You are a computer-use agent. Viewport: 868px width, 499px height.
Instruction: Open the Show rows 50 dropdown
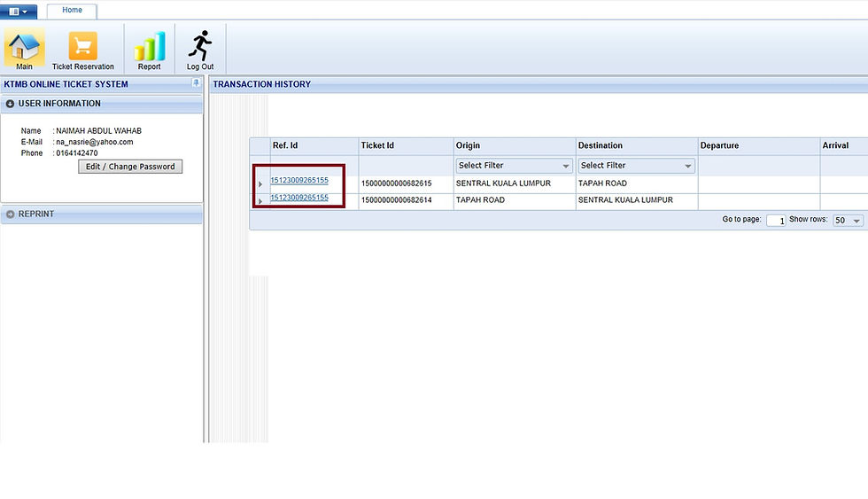point(849,221)
